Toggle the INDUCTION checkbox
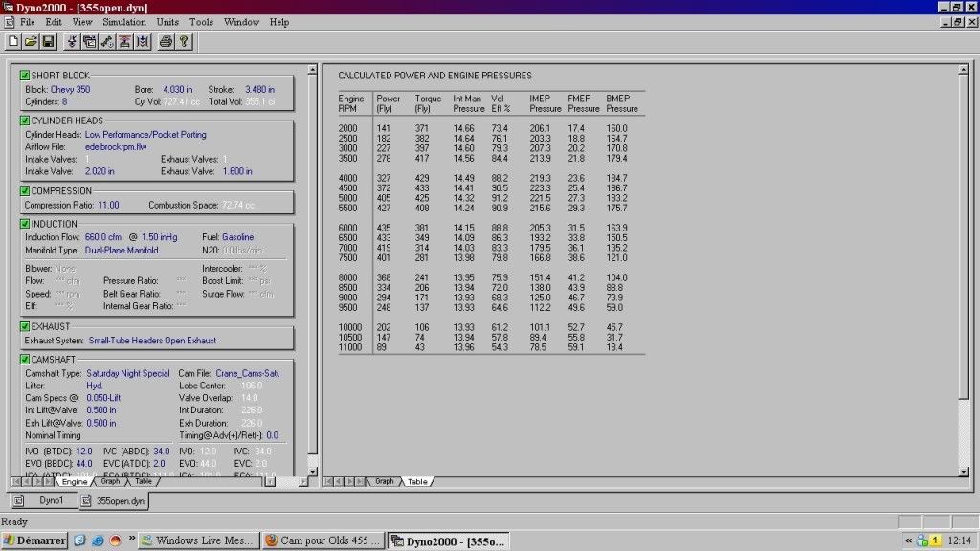The image size is (980, 551). tap(24, 224)
